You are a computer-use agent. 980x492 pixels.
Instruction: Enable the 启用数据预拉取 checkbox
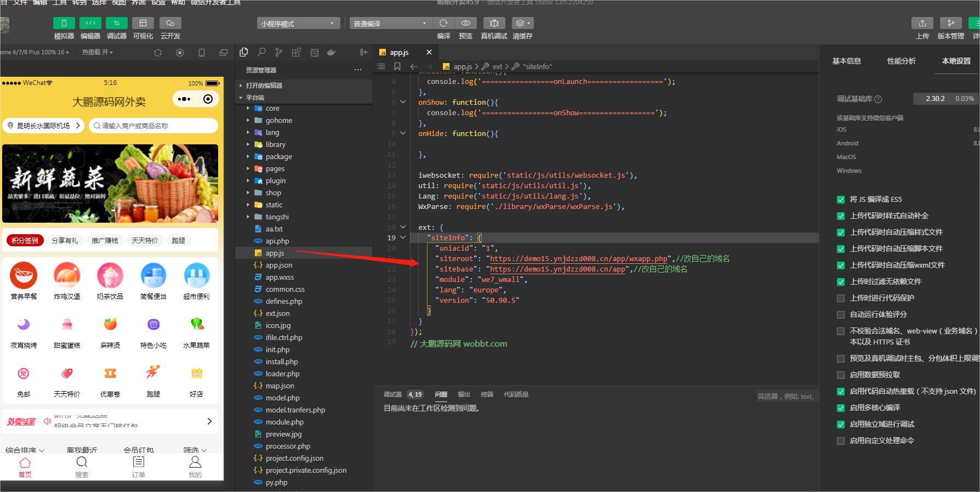coord(841,375)
